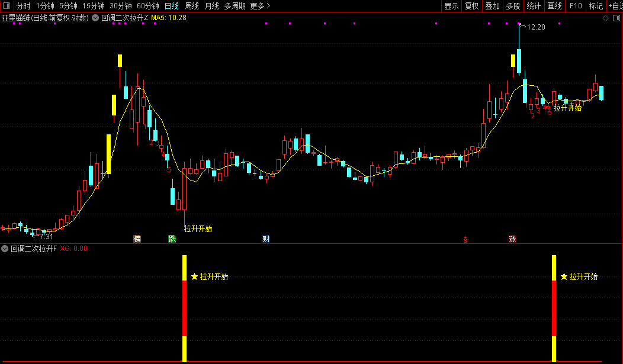The height and width of the screenshot is (364, 623).
Task: Click the left signal bar in sub-chart
Action: coord(184,308)
